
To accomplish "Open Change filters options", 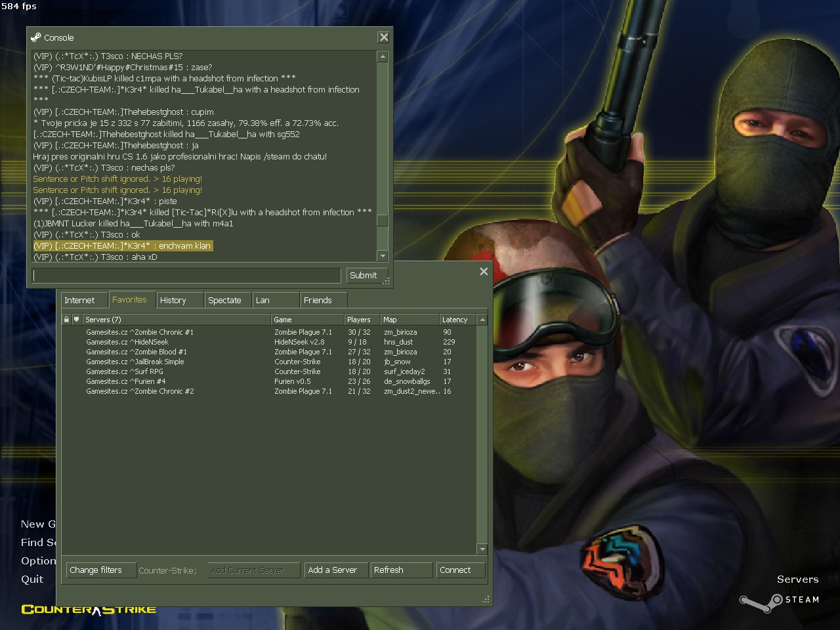I will [100, 570].
